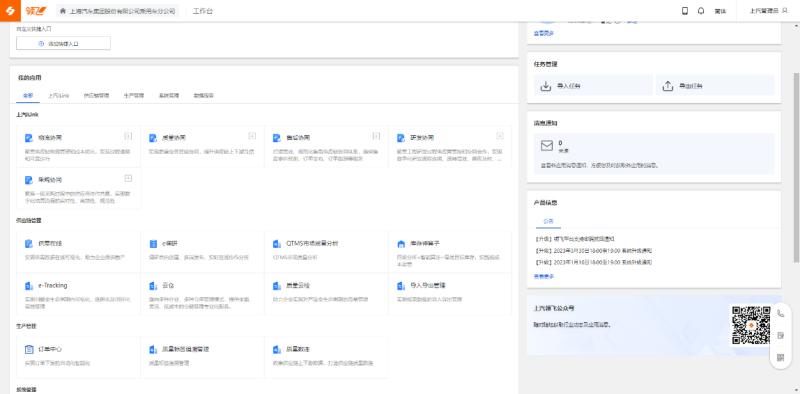Open the 2023年3月20日 系统升级通知 announcement
This screenshot has width=800, height=394.
tap(594, 251)
